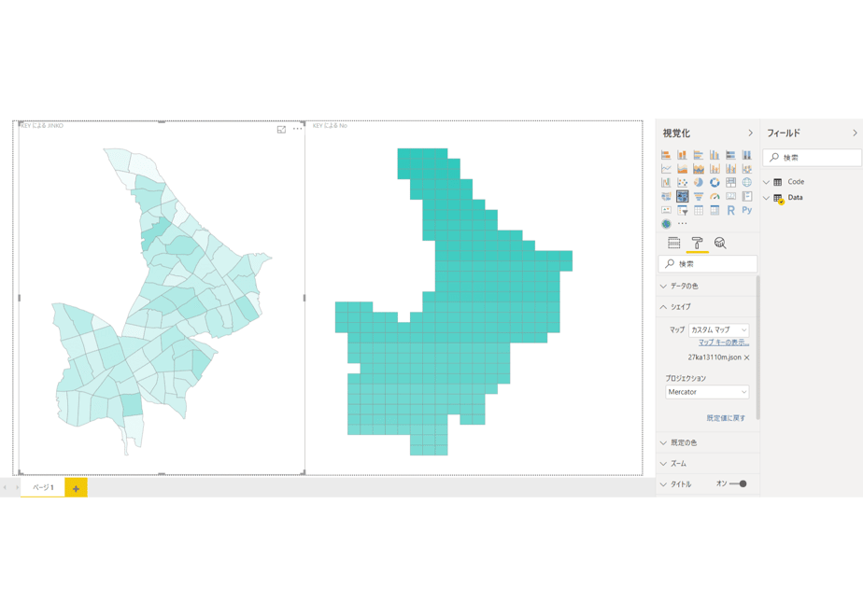The image size is (863, 616).
Task: Switch to the Format paint roller tab
Action: pyautogui.click(x=698, y=243)
